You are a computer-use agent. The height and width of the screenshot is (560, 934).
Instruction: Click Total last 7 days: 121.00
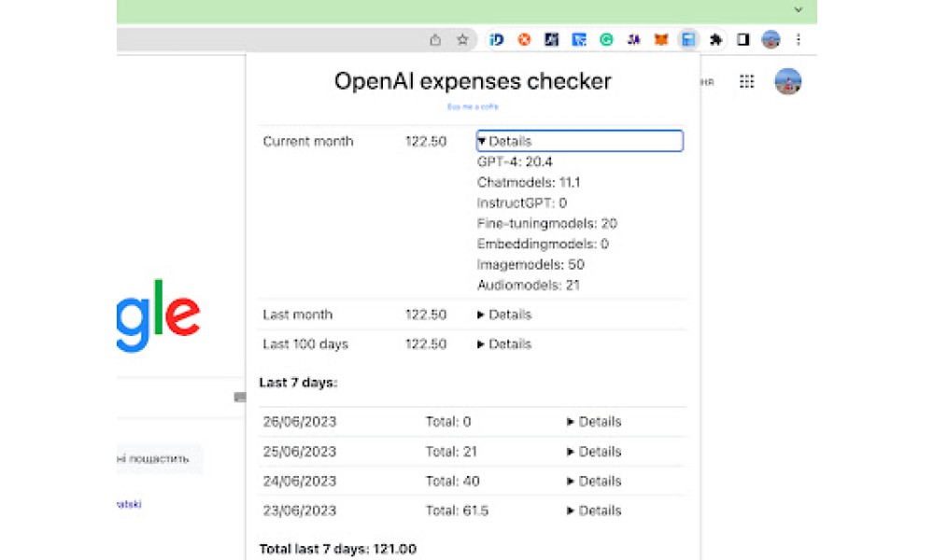pyautogui.click(x=338, y=549)
